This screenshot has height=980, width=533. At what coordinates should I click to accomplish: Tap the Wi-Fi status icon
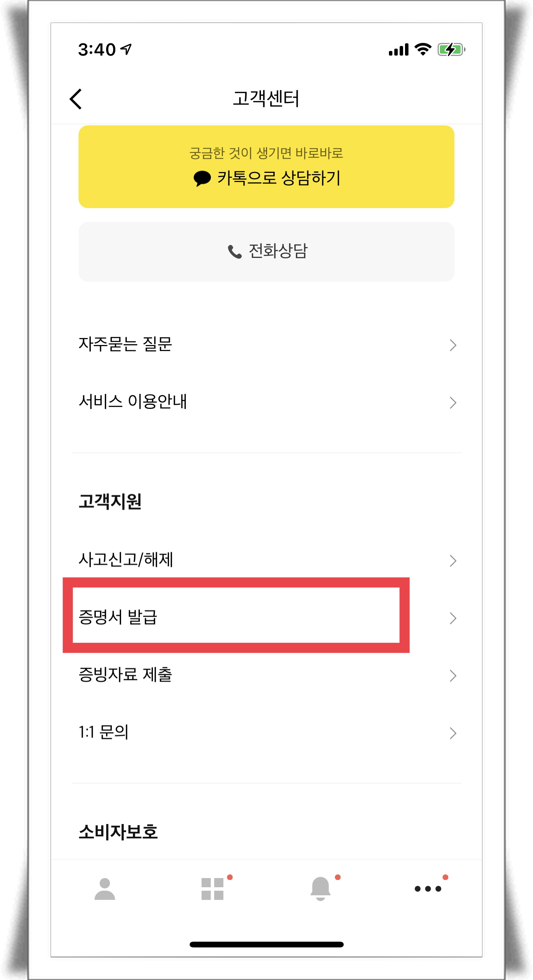[x=423, y=49]
